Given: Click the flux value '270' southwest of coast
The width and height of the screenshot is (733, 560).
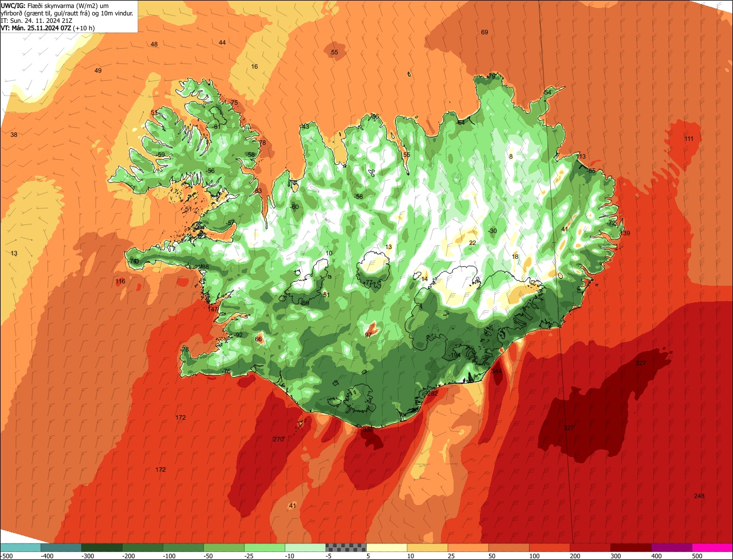Looking at the screenshot, I should click(x=278, y=440).
